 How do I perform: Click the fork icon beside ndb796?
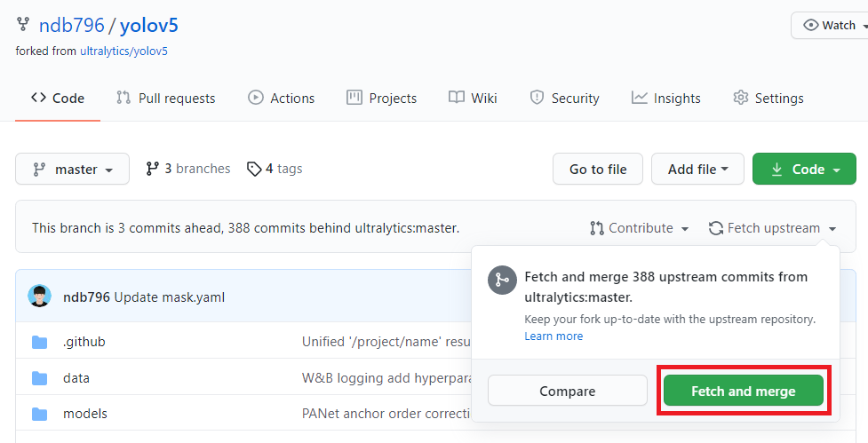23,25
